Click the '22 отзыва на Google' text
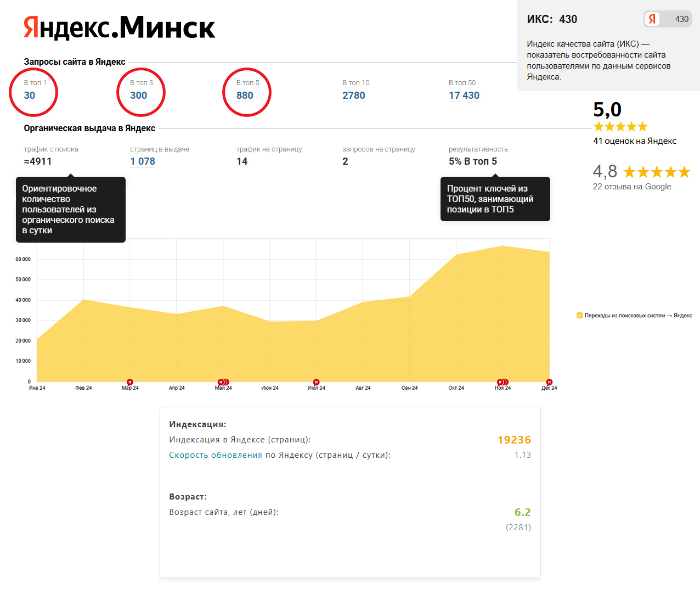The image size is (700, 589). (x=632, y=187)
